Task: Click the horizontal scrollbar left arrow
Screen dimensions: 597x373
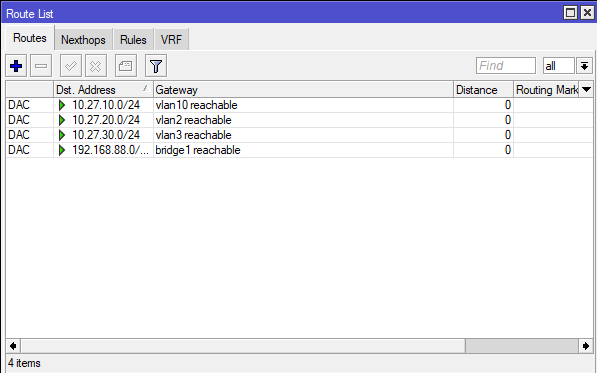Action: point(13,346)
